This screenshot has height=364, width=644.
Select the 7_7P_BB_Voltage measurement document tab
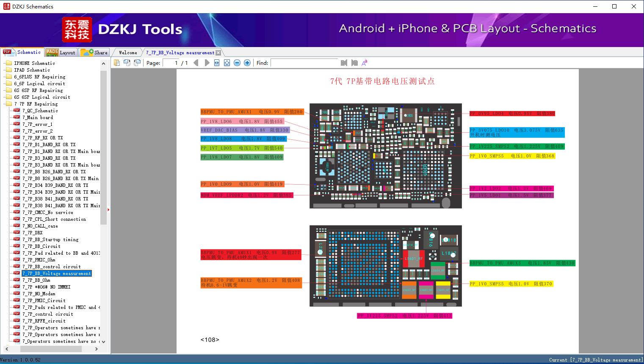(180, 53)
